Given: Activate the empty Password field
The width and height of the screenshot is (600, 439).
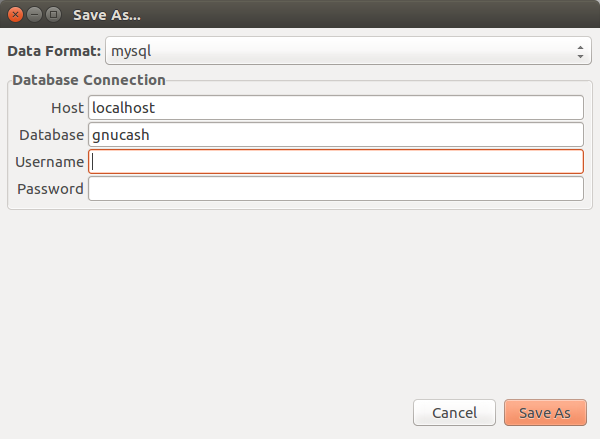Looking at the screenshot, I should (x=336, y=189).
